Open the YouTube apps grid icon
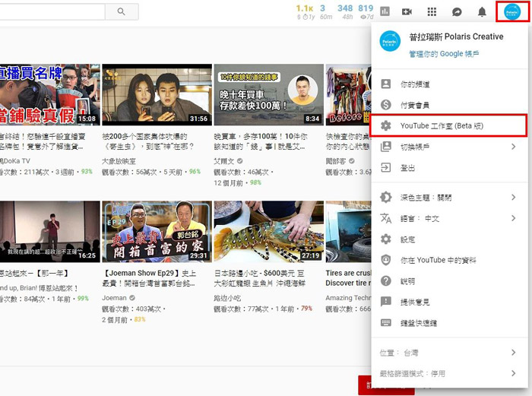Image resolution: width=532 pixels, height=396 pixels. pyautogui.click(x=432, y=11)
